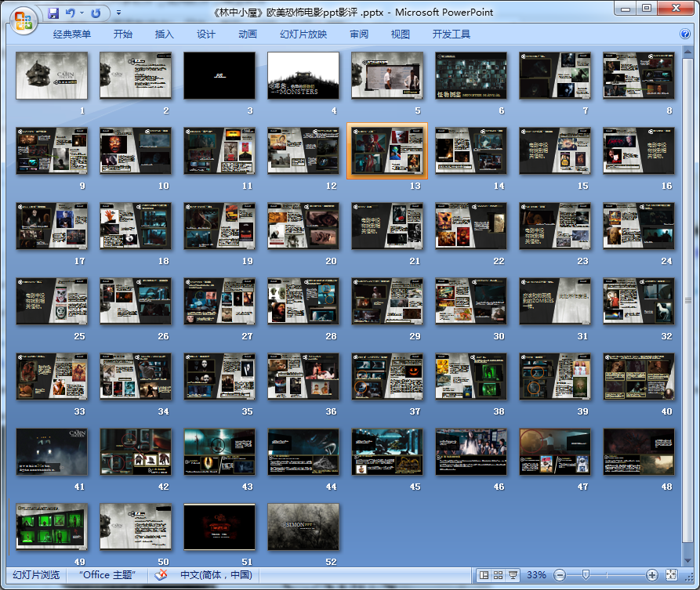The height and width of the screenshot is (590, 700).
Task: Select slide 4 MONSTERS thumbnail
Action: [303, 75]
